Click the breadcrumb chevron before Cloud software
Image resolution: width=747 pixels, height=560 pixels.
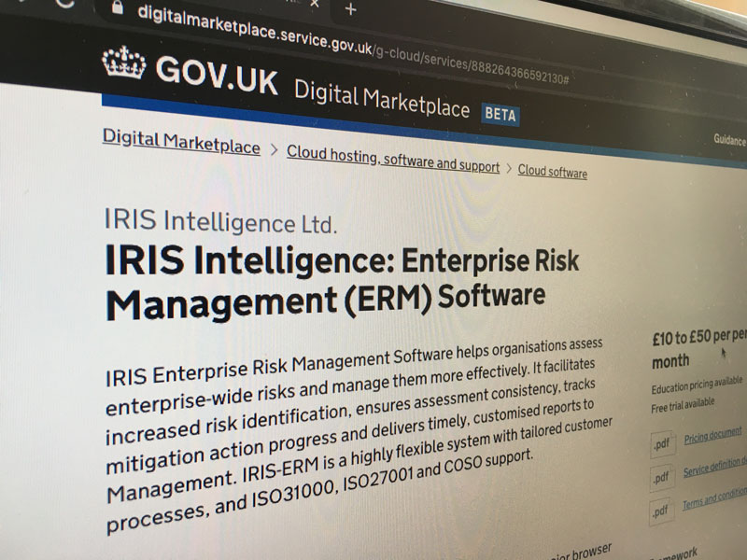click(x=509, y=169)
